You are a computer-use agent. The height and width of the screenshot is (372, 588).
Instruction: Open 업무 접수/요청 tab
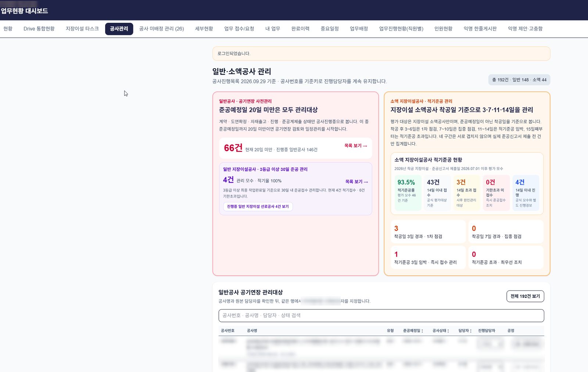click(239, 29)
